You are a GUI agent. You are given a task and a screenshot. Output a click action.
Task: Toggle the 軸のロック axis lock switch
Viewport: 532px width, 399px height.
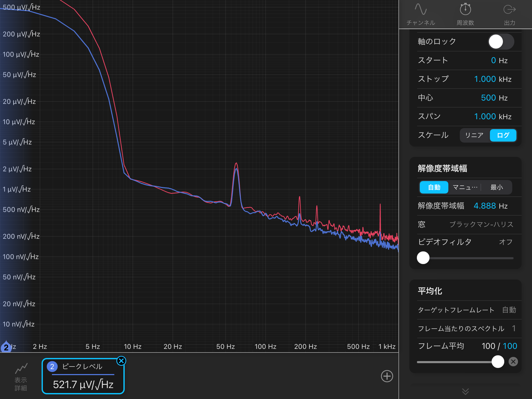501,42
